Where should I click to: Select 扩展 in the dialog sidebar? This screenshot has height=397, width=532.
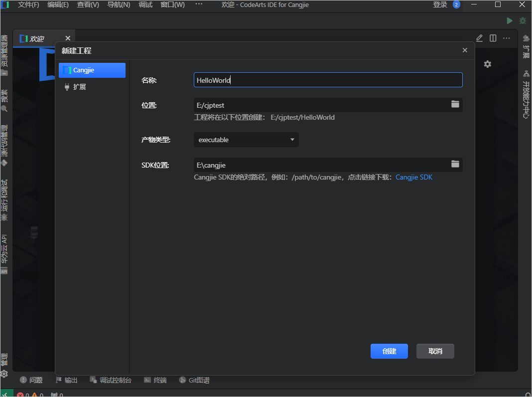92,87
